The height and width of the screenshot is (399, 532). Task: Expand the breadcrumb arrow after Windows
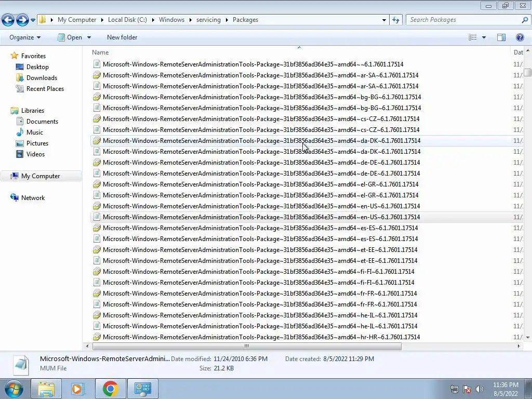point(190,20)
